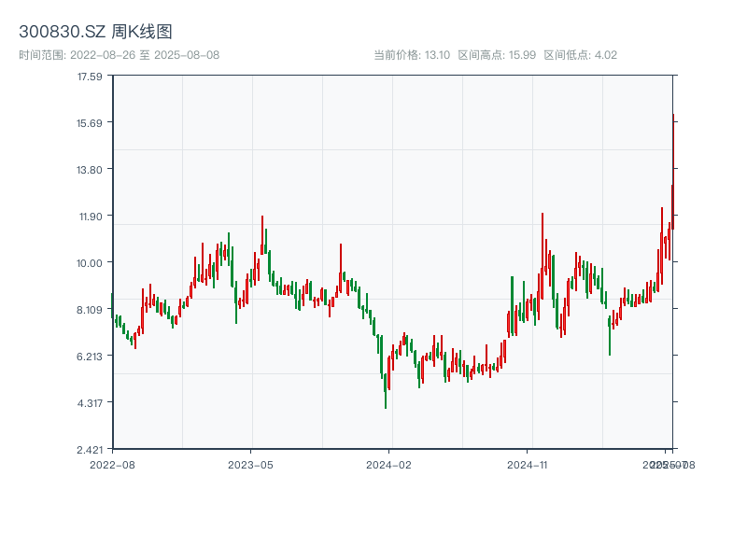Click the 15.69 y-axis price label

pyautogui.click(x=90, y=123)
